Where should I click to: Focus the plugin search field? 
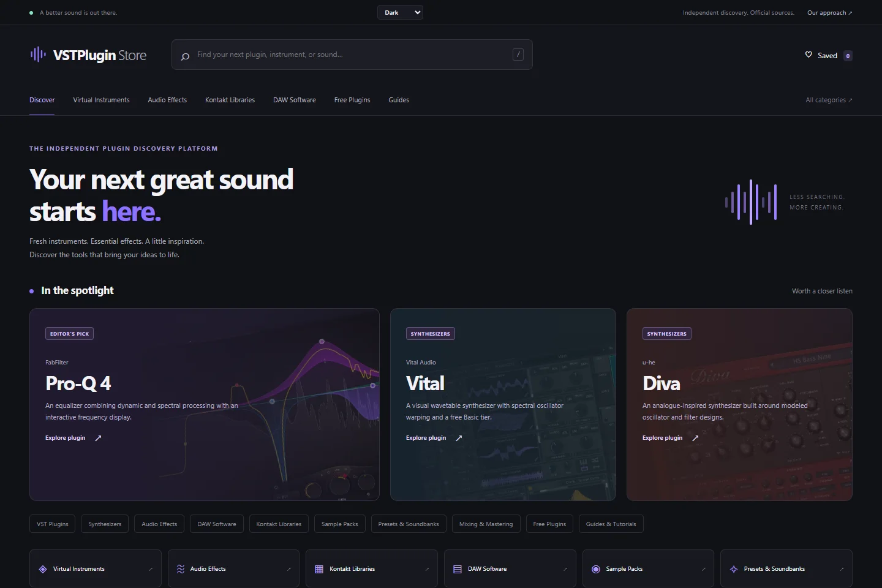tap(352, 55)
